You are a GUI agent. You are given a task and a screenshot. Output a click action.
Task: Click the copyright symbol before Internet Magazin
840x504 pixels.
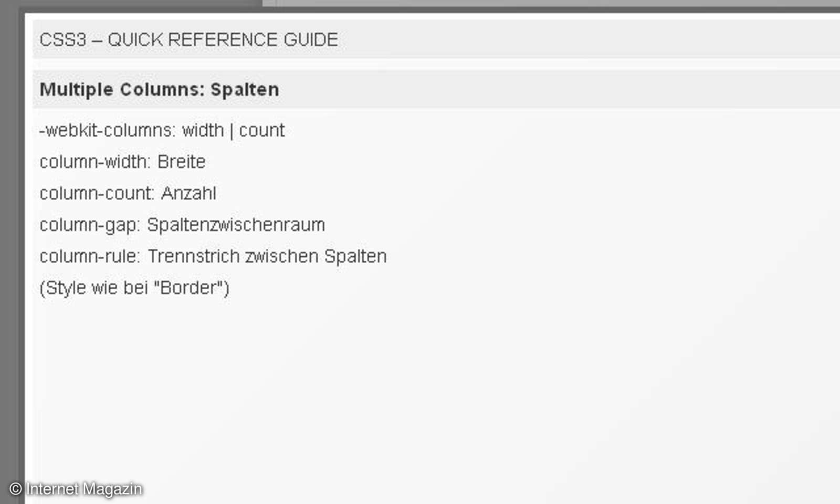pyautogui.click(x=16, y=489)
